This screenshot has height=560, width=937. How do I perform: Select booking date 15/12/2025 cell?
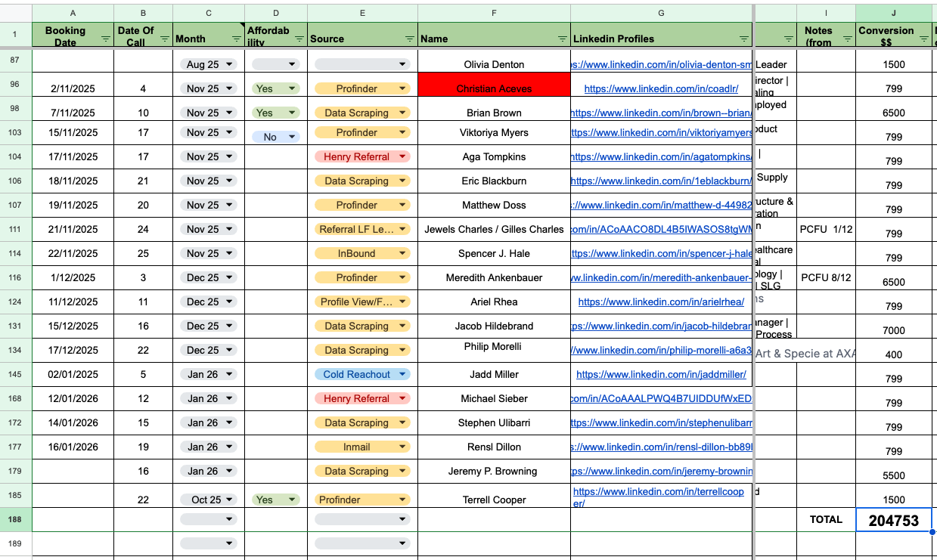[73, 326]
